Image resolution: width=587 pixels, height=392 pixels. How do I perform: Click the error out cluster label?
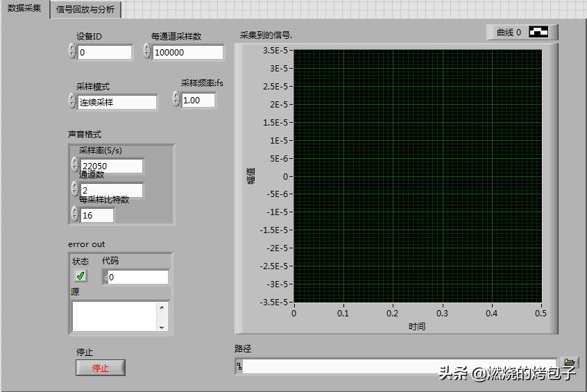(87, 244)
